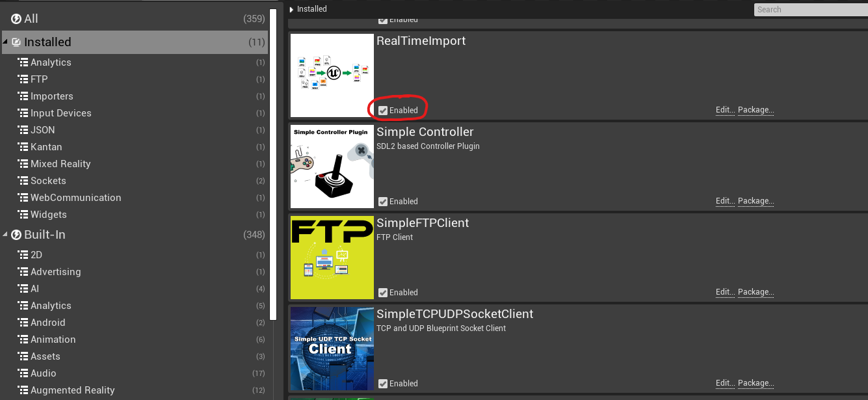The width and height of the screenshot is (868, 400).
Task: Click the Installed breadcrumb label
Action: coord(312,10)
